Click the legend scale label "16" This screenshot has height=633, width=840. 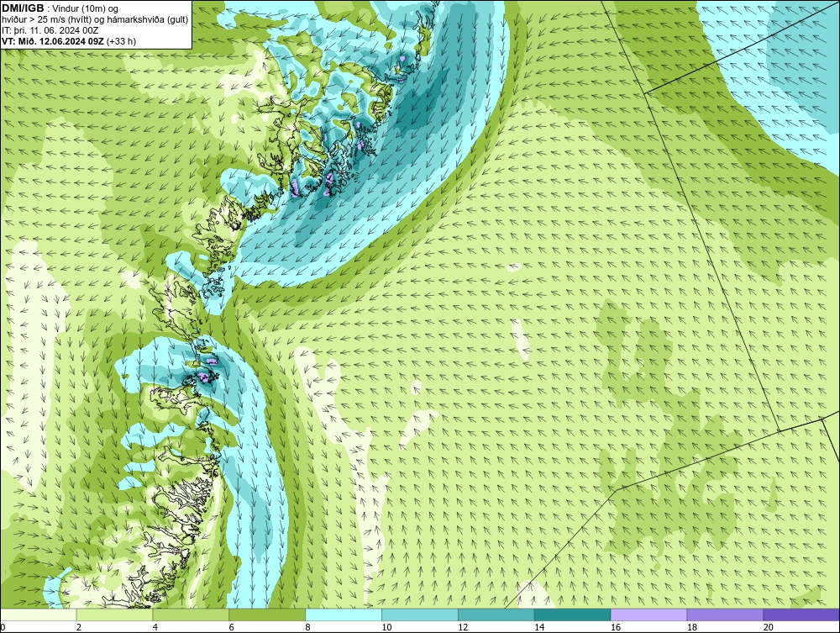coord(616,627)
